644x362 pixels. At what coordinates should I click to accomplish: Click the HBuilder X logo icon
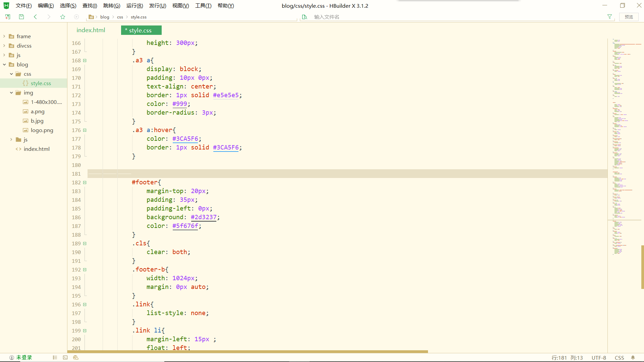pyautogui.click(x=6, y=6)
